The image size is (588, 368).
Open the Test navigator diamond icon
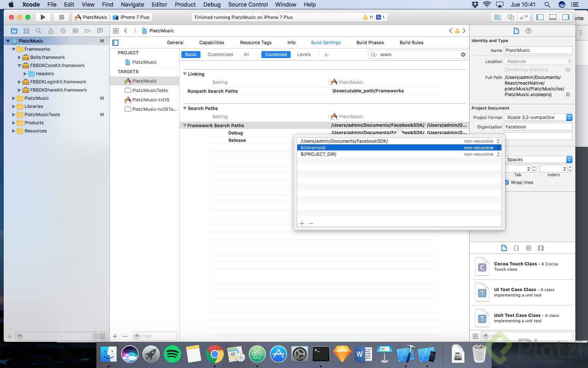point(63,31)
